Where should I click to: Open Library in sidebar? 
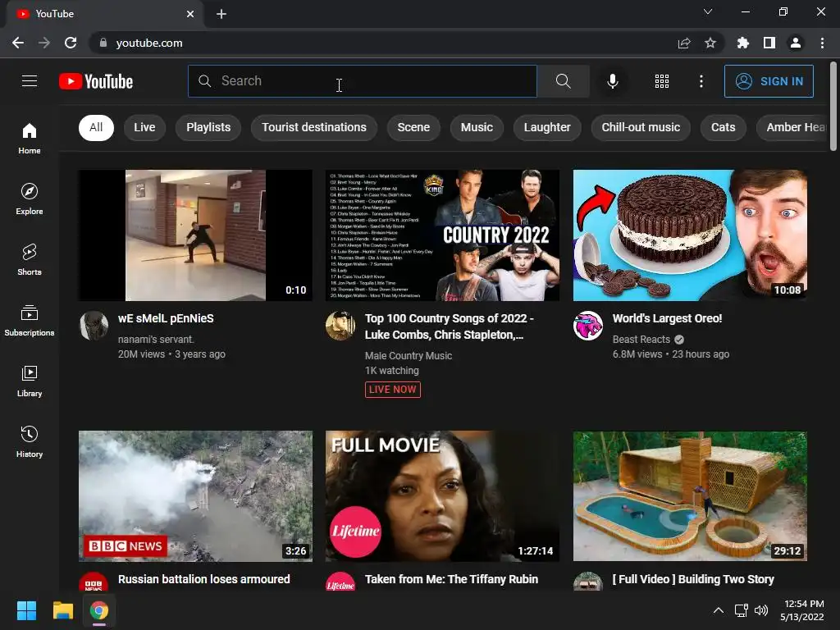pyautogui.click(x=30, y=381)
